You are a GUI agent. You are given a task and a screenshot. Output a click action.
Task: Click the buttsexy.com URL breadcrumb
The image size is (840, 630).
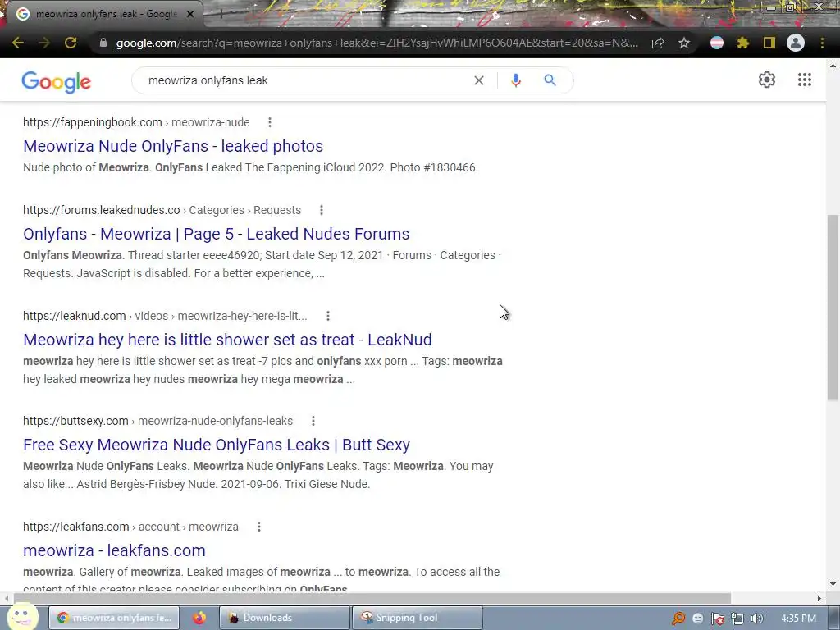coord(158,421)
